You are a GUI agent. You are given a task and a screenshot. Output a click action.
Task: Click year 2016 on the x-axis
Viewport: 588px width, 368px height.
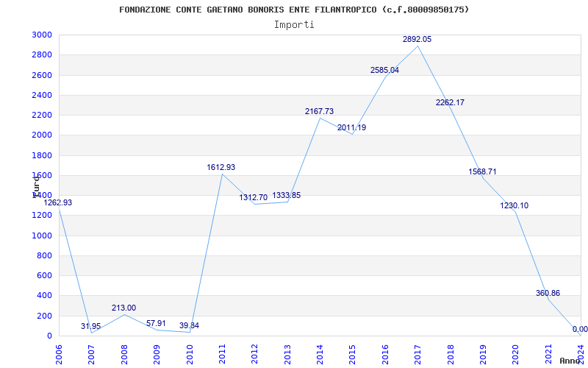(x=385, y=354)
